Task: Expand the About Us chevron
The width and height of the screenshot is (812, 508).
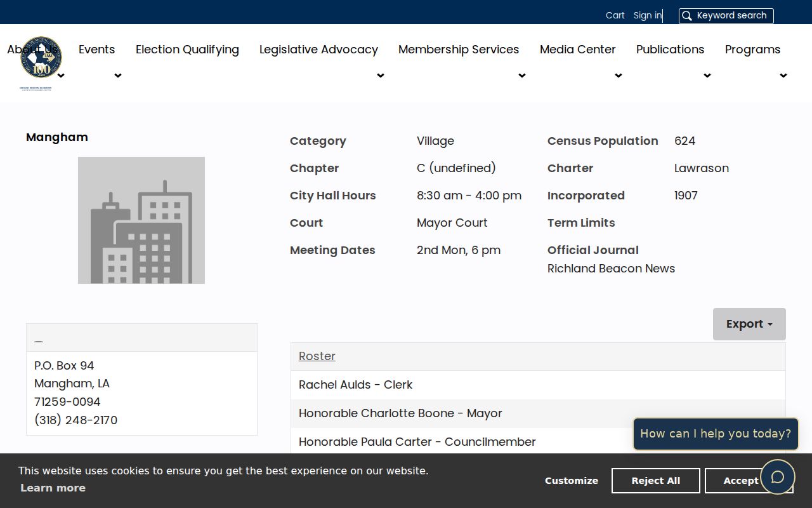Action: [x=61, y=76]
